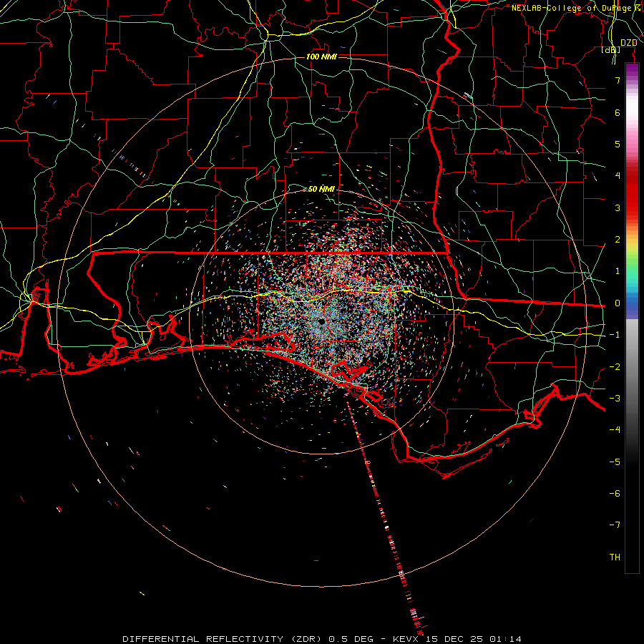This screenshot has width=644, height=644.
Task: Click the white-pink segment of the color bar
Action: pyautogui.click(x=632, y=111)
